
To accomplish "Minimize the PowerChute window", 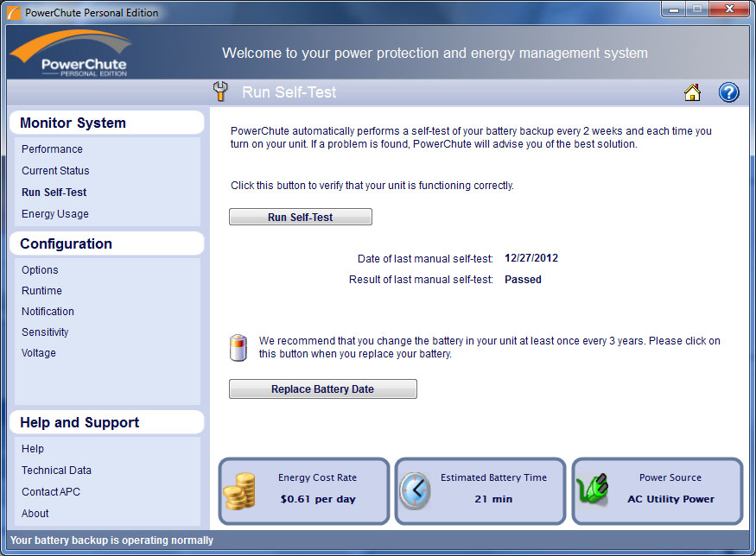I will pyautogui.click(x=674, y=9).
